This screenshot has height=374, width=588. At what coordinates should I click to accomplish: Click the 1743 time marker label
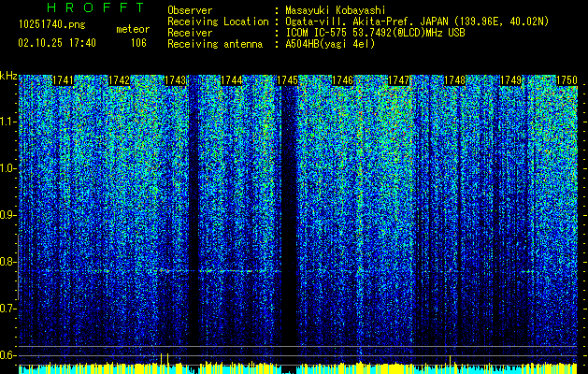pos(175,80)
